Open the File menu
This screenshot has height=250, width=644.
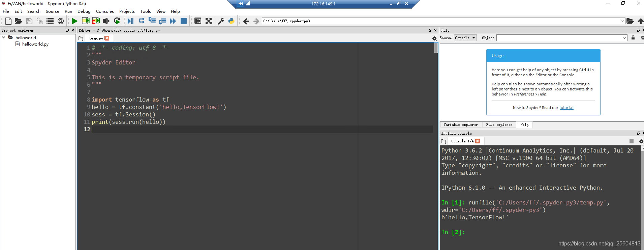click(x=6, y=11)
